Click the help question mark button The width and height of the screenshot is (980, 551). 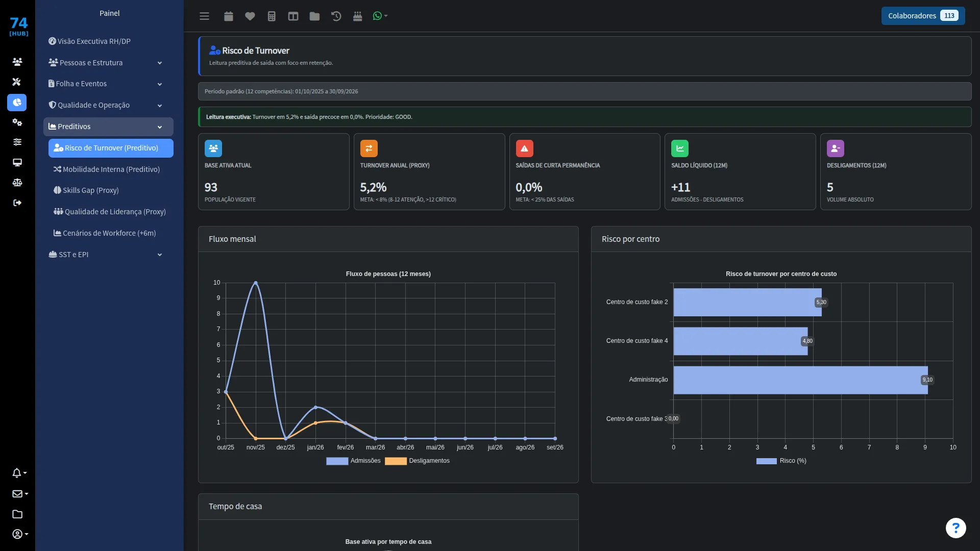tap(955, 528)
